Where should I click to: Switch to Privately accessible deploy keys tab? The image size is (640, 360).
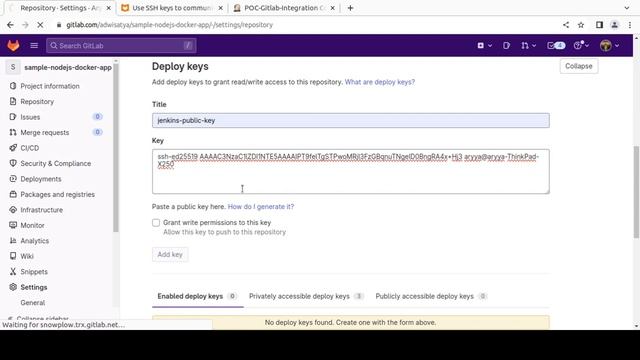pyautogui.click(x=307, y=296)
